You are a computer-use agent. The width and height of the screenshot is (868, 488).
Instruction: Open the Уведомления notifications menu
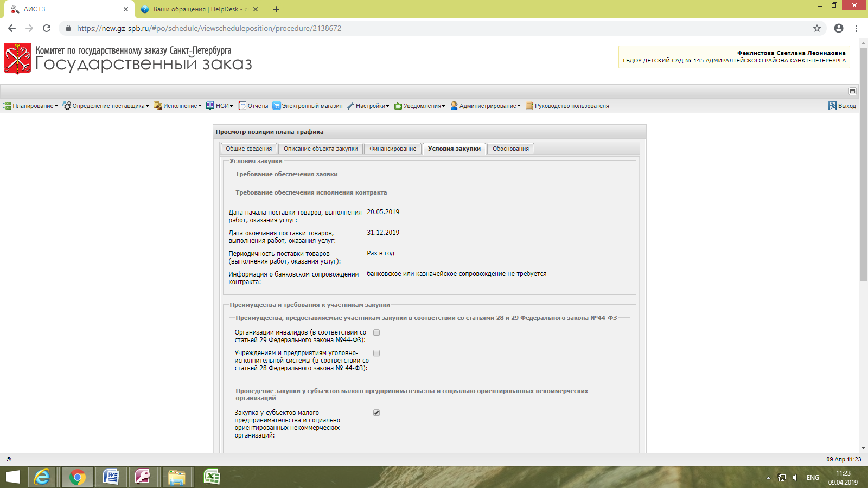(x=420, y=106)
